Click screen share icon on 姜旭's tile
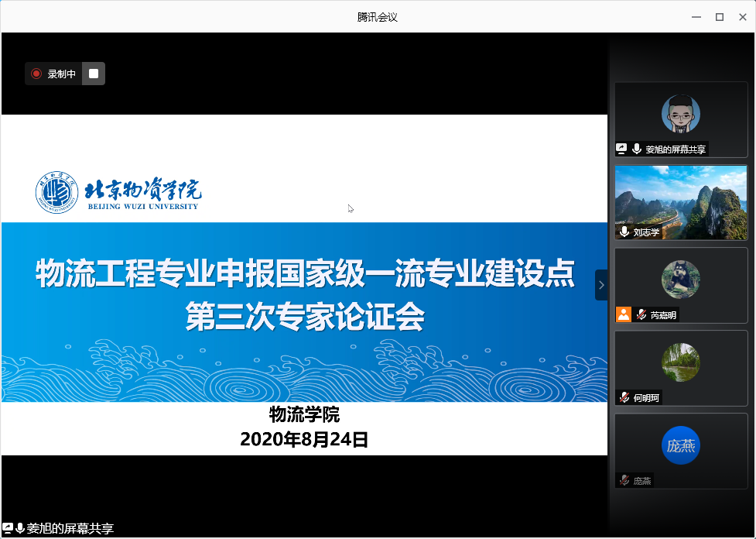Image resolution: width=756 pixels, height=539 pixels. point(621,149)
